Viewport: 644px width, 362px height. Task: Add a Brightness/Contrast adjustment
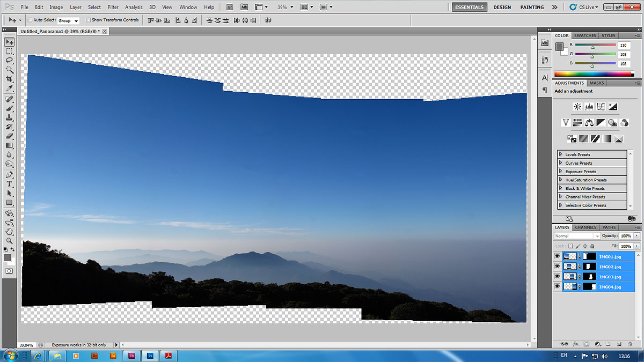[577, 107]
